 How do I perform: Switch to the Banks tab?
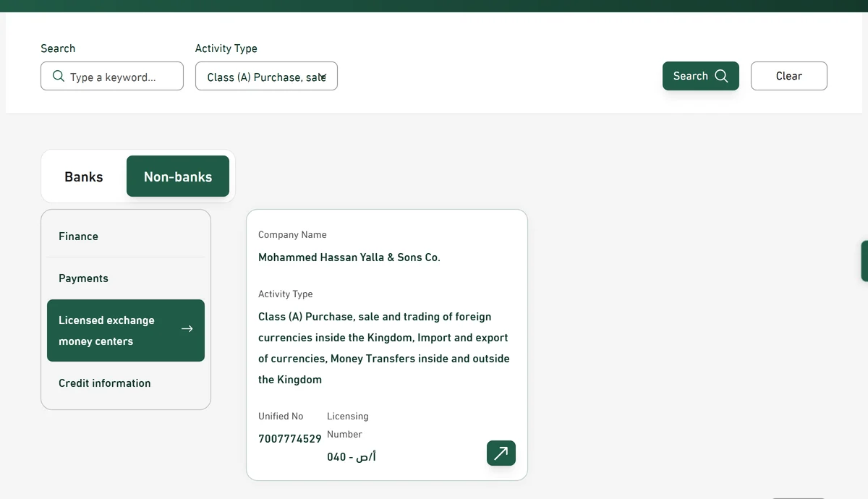point(84,176)
